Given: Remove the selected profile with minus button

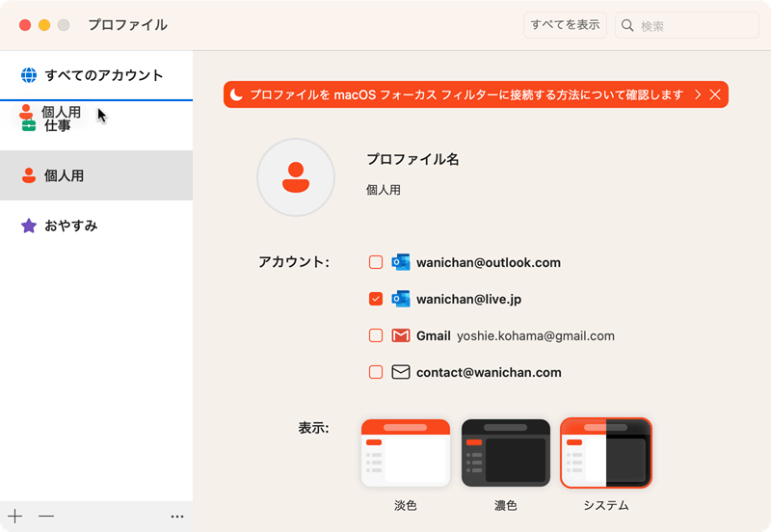Looking at the screenshot, I should 46,517.
